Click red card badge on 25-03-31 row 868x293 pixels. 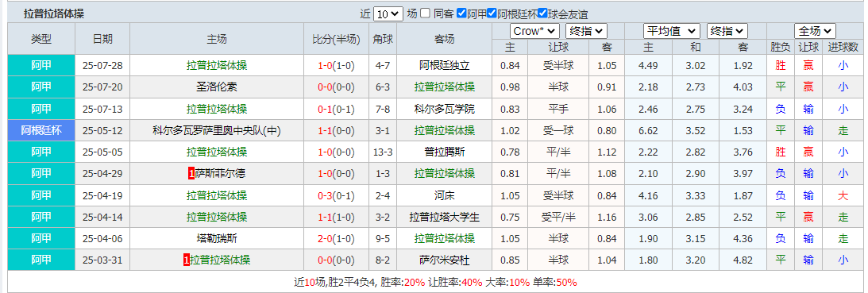tap(186, 260)
